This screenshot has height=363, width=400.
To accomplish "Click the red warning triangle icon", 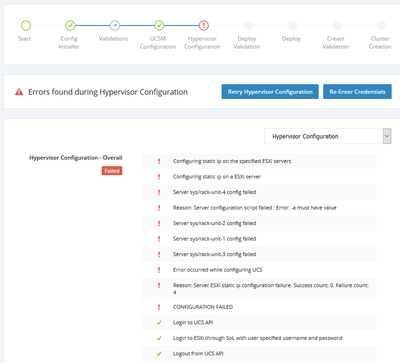I will pyautogui.click(x=19, y=92).
